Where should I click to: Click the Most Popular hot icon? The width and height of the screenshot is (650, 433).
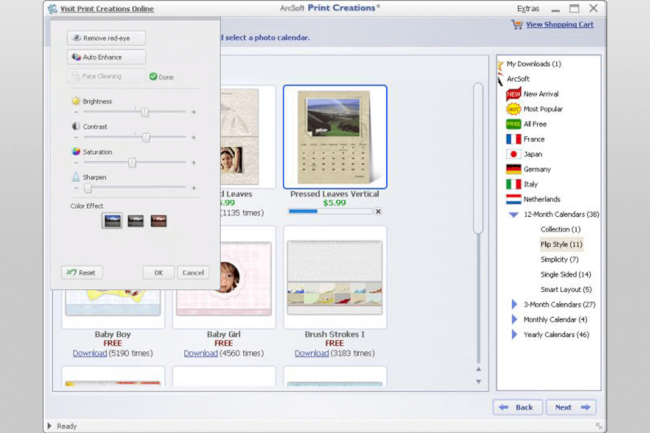513,109
